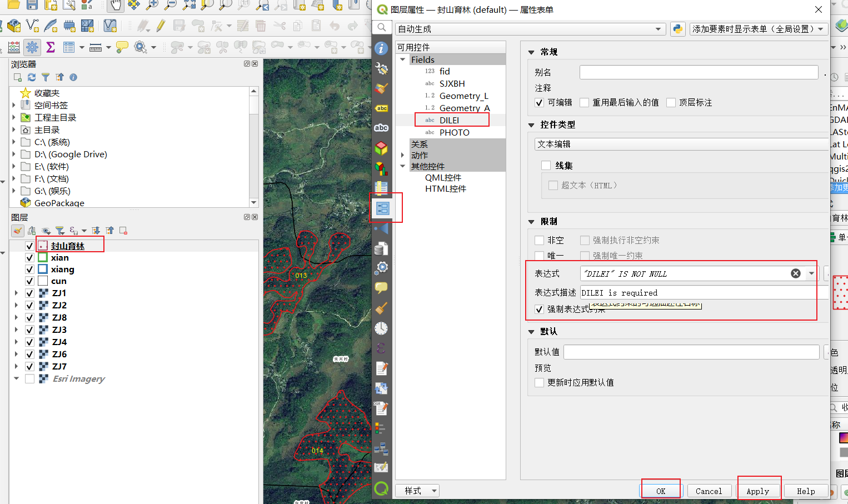
Task: Click the Help button
Action: coord(806,491)
